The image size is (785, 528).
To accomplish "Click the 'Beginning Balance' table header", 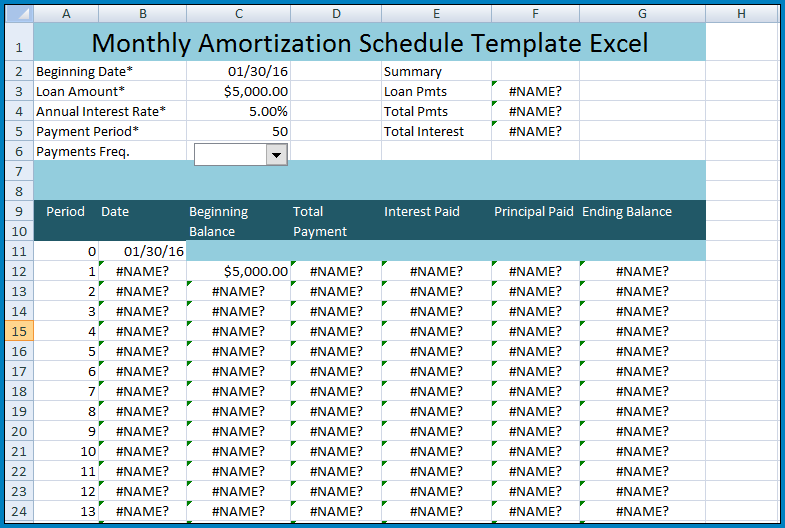I will [218, 221].
